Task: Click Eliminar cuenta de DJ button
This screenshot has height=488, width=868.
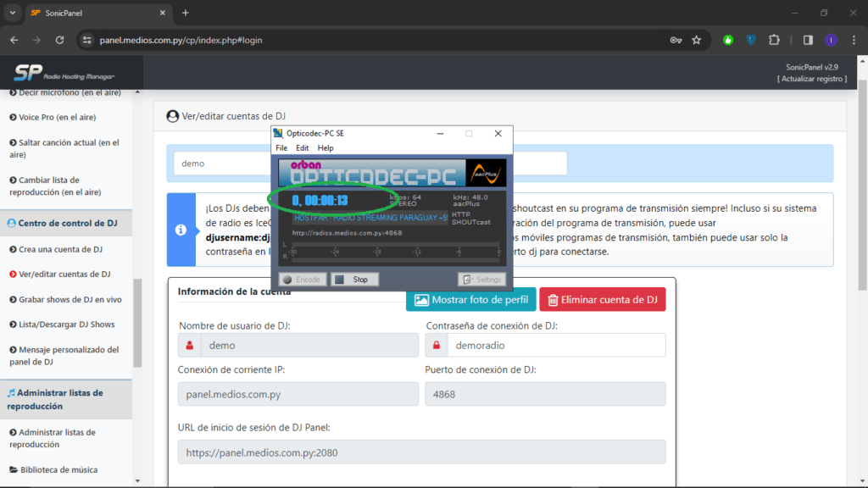Action: pos(603,299)
